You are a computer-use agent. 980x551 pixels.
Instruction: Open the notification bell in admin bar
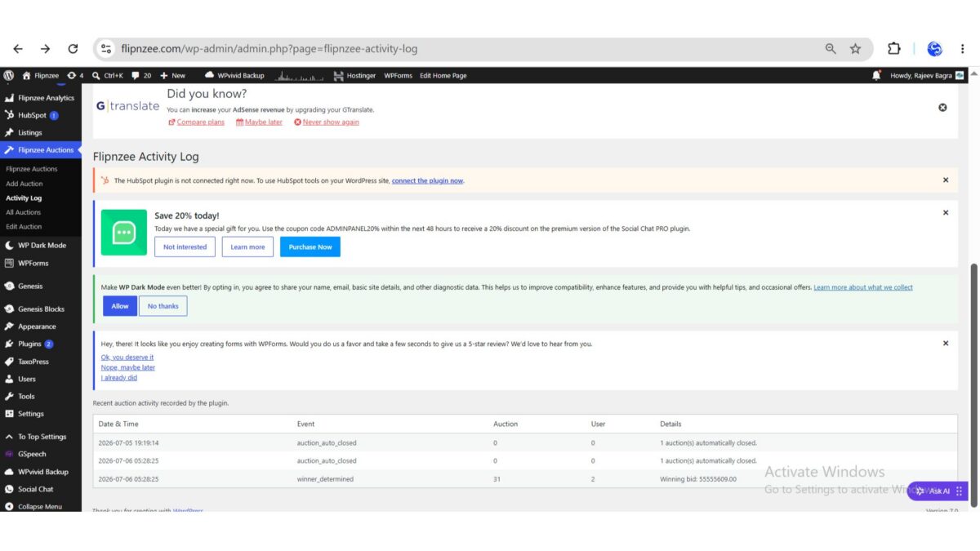point(876,75)
